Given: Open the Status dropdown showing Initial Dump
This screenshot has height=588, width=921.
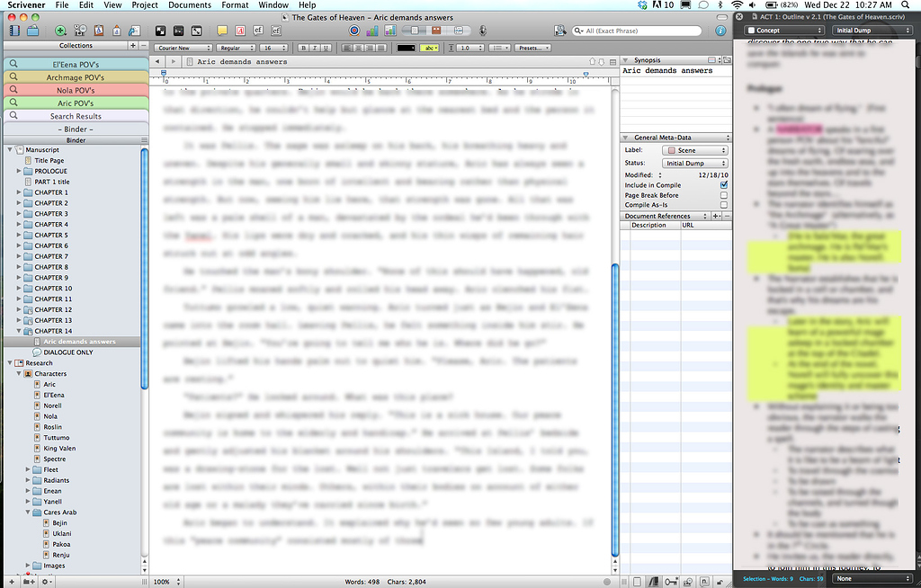Looking at the screenshot, I should coord(694,163).
